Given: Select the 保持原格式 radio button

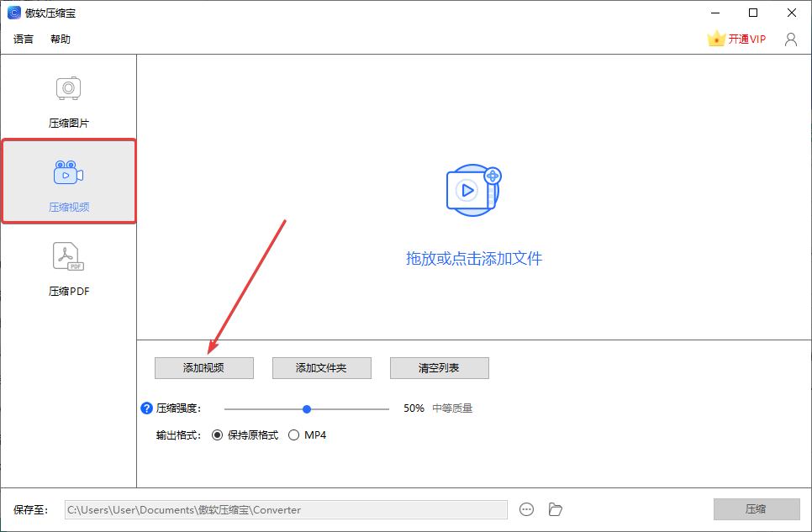Looking at the screenshot, I should [x=217, y=435].
